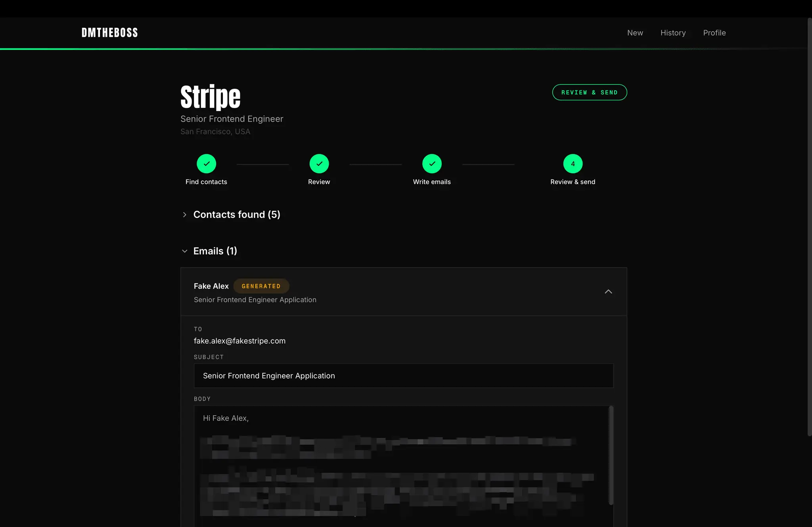Click the Emails (1) heading
Image resolution: width=812 pixels, height=527 pixels.
pos(215,251)
